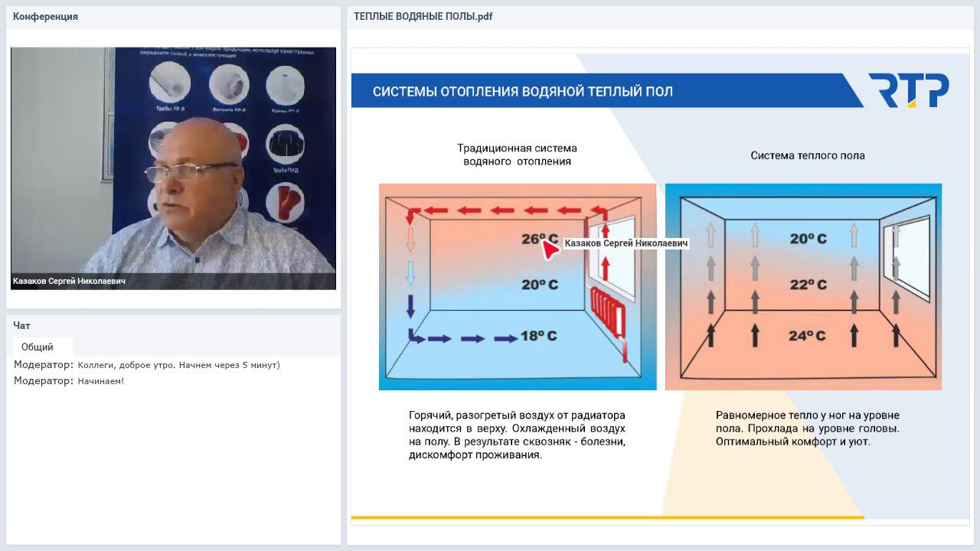Click the 20° C label in left diagram

pyautogui.click(x=540, y=285)
